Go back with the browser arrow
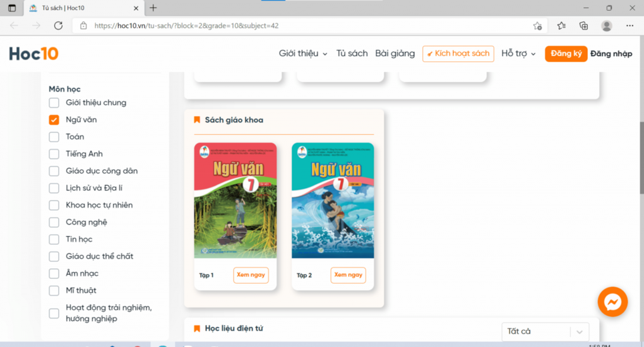The width and height of the screenshot is (644, 347). [x=15, y=25]
